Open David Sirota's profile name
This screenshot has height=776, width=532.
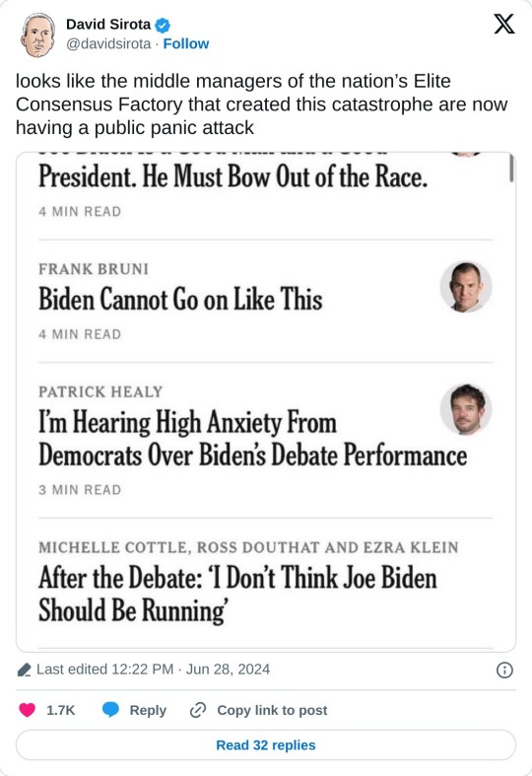tap(108, 25)
